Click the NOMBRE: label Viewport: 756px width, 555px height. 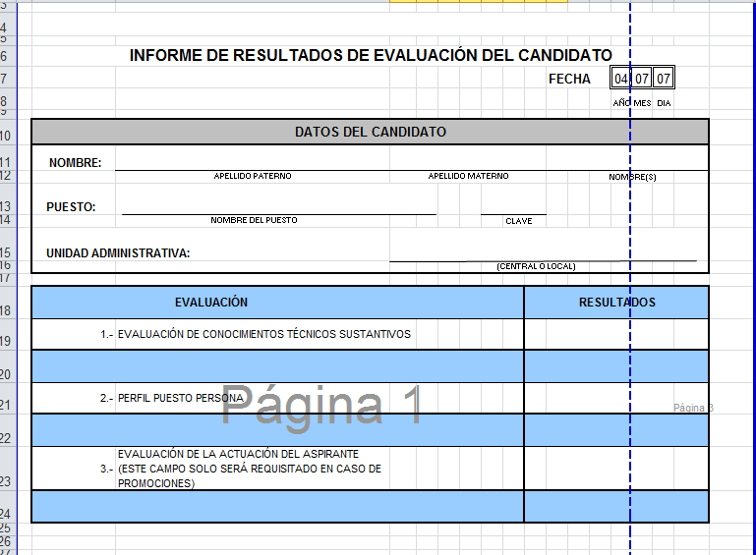click(76, 163)
